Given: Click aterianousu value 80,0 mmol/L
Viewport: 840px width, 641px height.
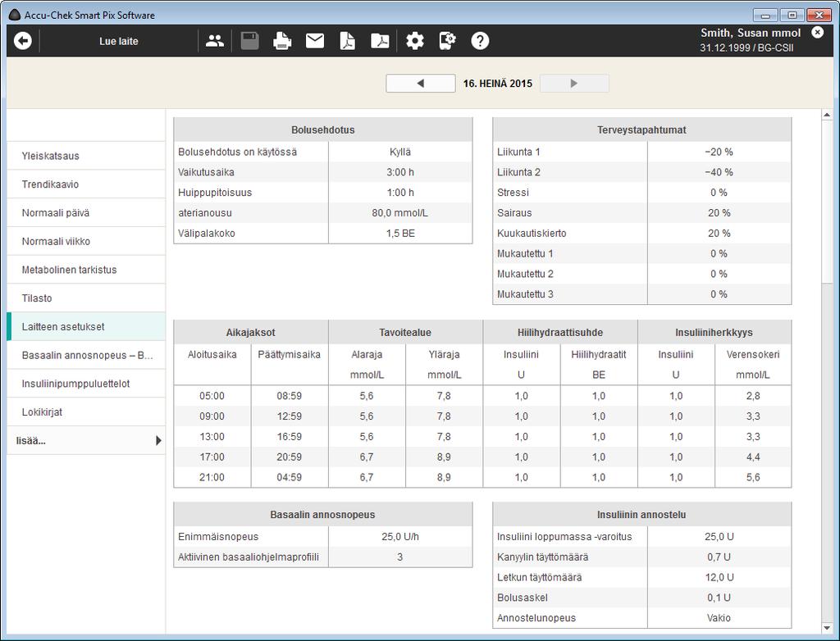Looking at the screenshot, I should (400, 212).
